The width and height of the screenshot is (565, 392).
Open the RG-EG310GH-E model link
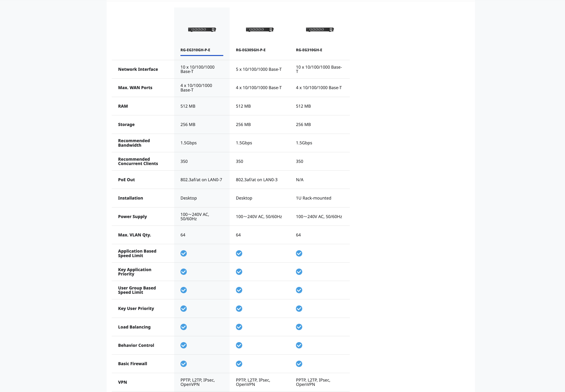(309, 50)
